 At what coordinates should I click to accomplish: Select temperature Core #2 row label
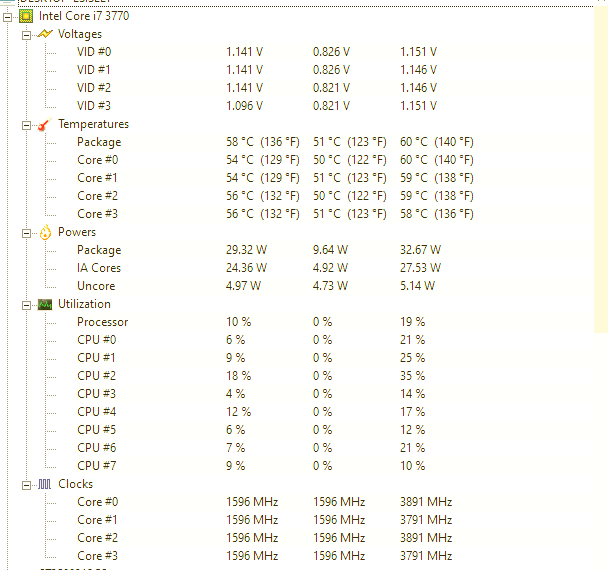click(x=97, y=196)
